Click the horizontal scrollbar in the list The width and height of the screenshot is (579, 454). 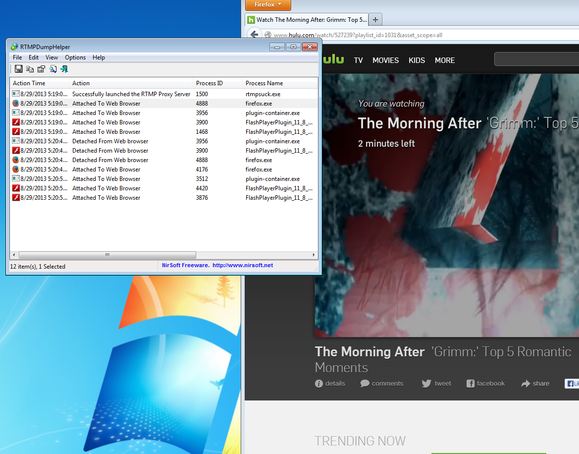pyautogui.click(x=107, y=255)
